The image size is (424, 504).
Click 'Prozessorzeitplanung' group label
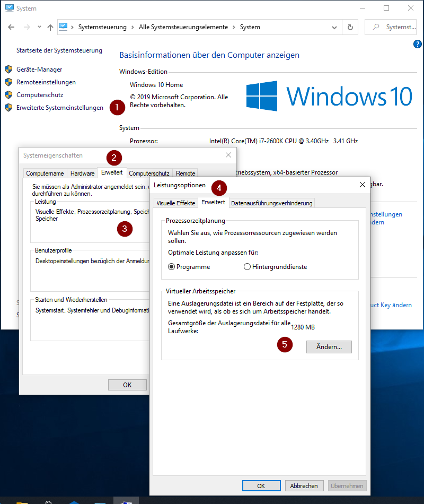point(195,221)
